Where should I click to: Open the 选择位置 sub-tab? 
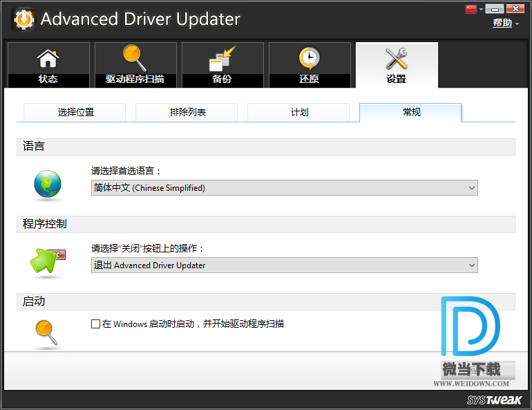point(75,112)
